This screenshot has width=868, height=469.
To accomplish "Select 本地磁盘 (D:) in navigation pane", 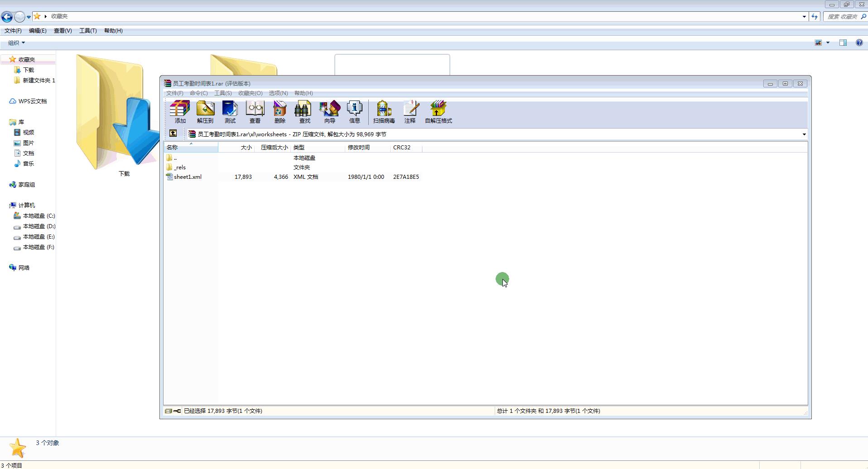I will pos(39,226).
